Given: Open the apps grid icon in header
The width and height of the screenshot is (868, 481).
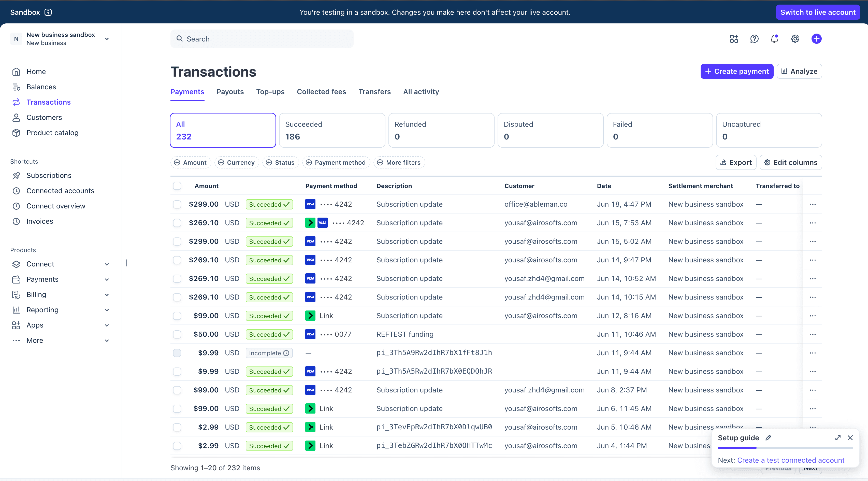Looking at the screenshot, I should click(x=734, y=39).
